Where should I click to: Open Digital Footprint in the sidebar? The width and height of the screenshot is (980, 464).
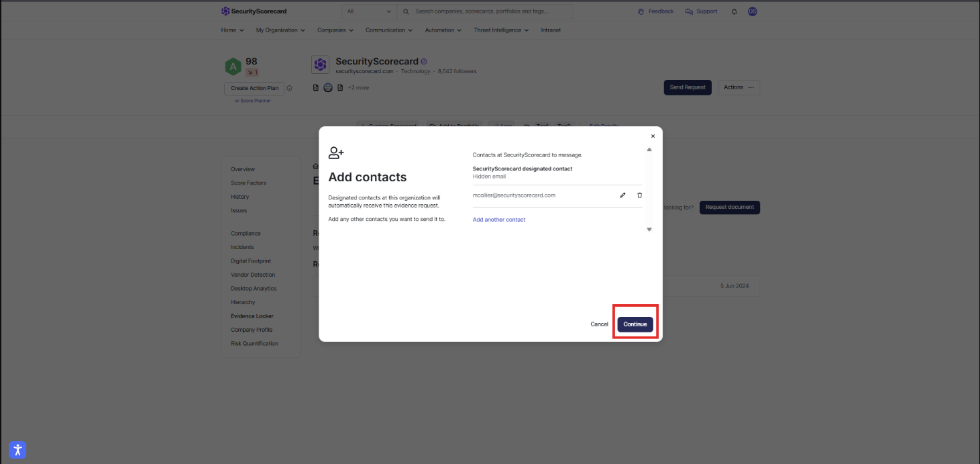pyautogui.click(x=251, y=261)
